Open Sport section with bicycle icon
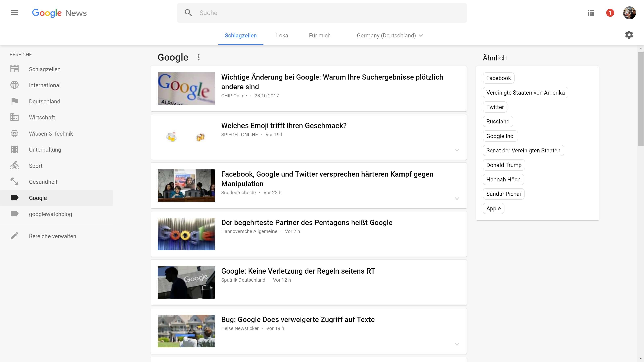The width and height of the screenshot is (644, 362). pyautogui.click(x=14, y=166)
